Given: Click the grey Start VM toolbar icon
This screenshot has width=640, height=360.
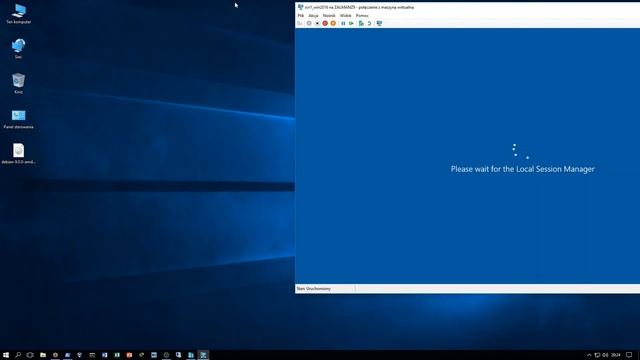Looking at the screenshot, I should click(309, 23).
